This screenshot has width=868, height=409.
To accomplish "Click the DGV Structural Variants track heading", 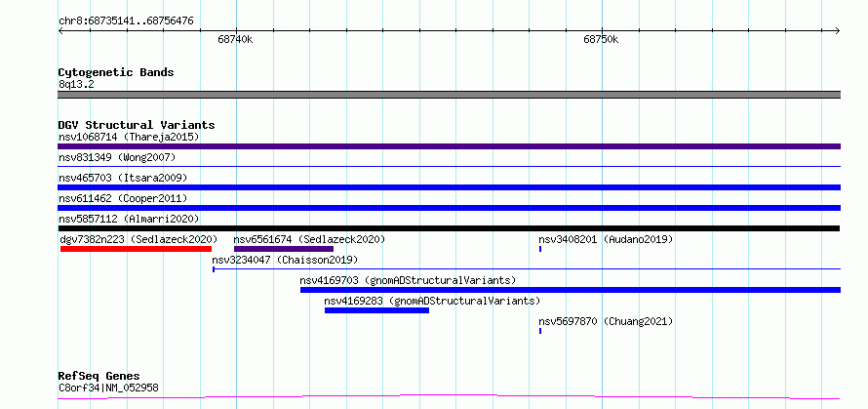I will click(x=137, y=125).
